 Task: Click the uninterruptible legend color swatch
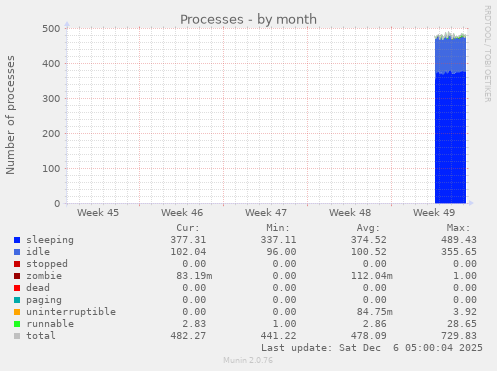tap(17, 312)
